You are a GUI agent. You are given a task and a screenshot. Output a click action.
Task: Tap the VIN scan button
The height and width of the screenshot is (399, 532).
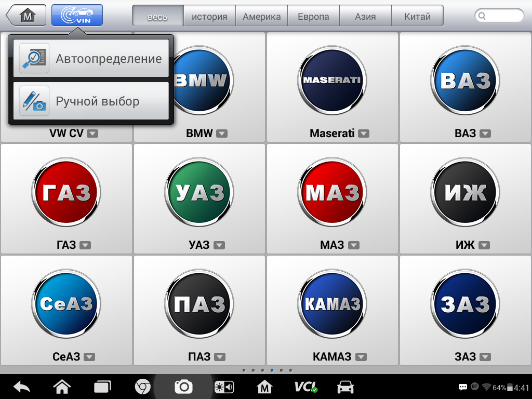tap(77, 16)
